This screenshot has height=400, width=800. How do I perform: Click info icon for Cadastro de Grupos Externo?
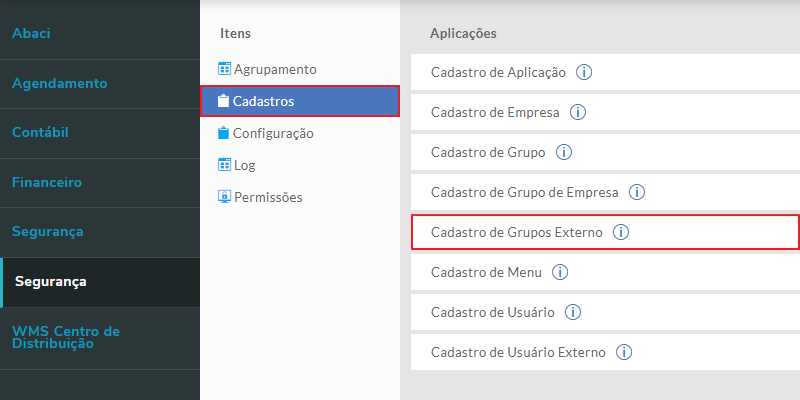tap(621, 232)
